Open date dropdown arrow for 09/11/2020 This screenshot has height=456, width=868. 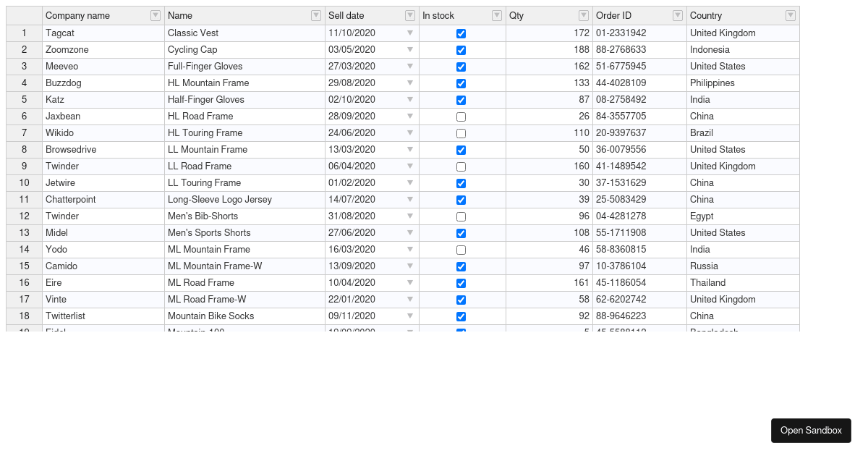pyautogui.click(x=410, y=316)
